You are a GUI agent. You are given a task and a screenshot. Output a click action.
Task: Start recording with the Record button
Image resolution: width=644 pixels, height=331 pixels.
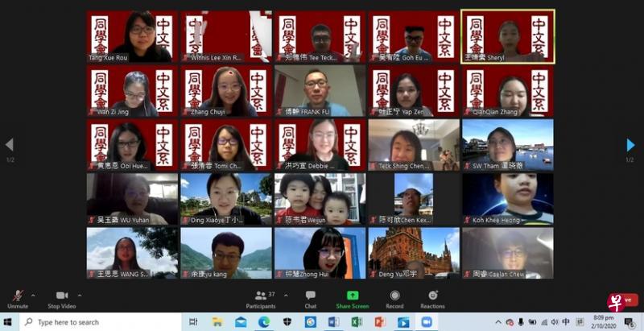point(394,300)
